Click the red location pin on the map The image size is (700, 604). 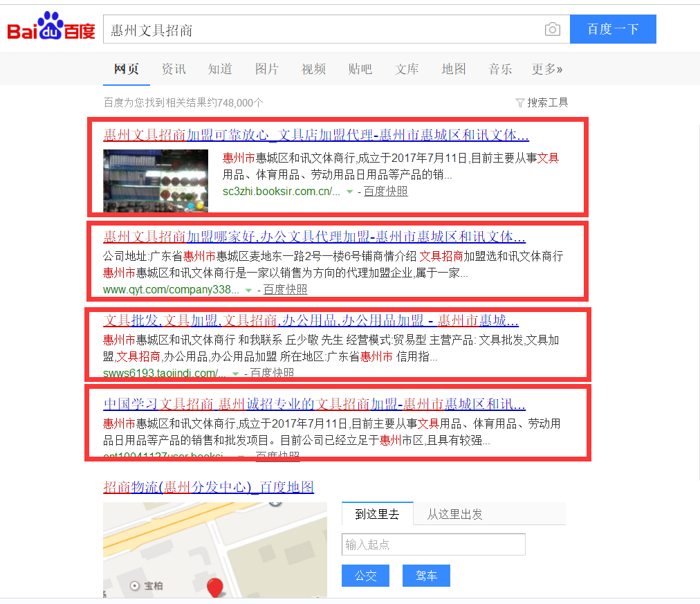coord(215,587)
